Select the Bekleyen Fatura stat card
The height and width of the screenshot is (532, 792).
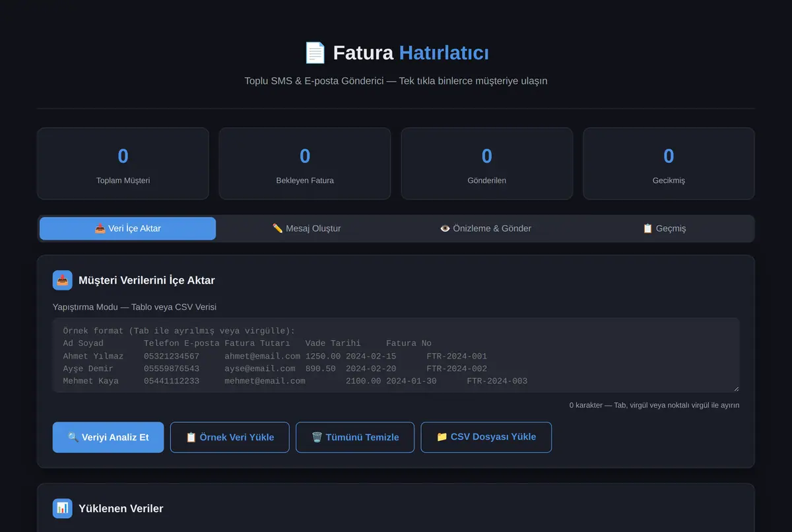click(305, 164)
